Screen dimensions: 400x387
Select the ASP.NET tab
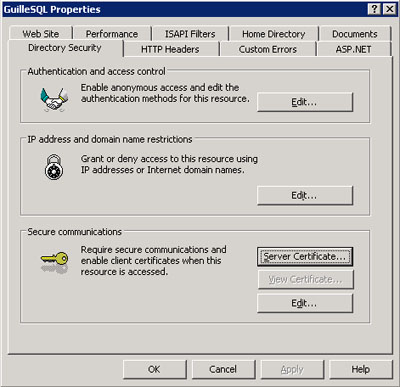tap(353, 49)
